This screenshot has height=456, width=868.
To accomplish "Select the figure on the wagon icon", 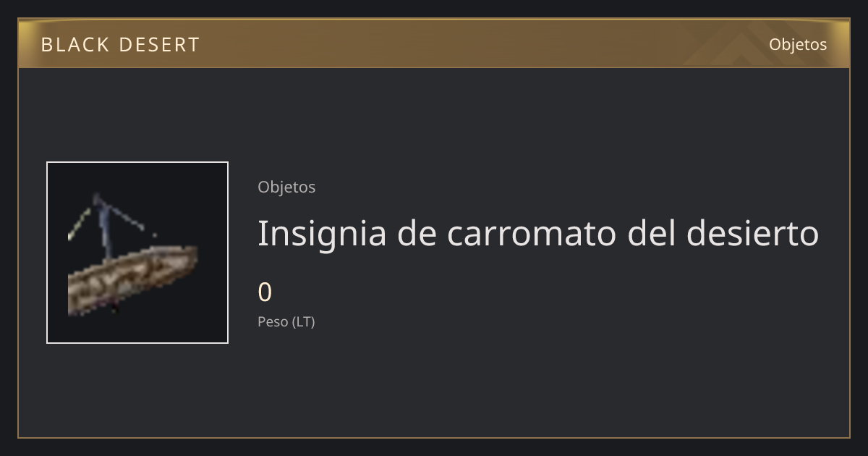I will 106,226.
